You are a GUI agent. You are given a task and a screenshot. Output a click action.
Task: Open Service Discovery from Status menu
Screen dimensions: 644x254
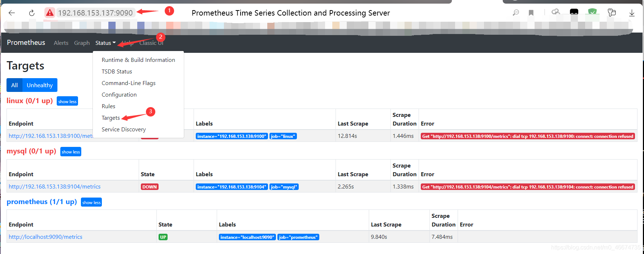(124, 130)
